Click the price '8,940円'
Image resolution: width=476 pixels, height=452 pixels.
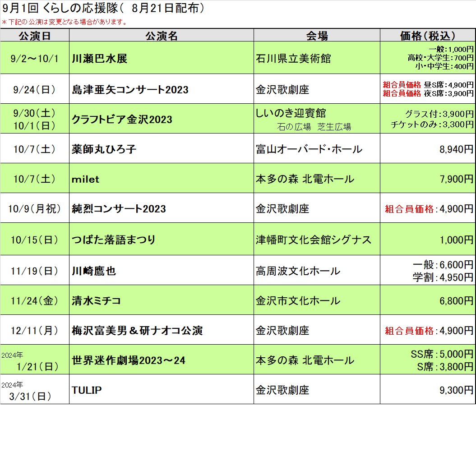click(457, 149)
